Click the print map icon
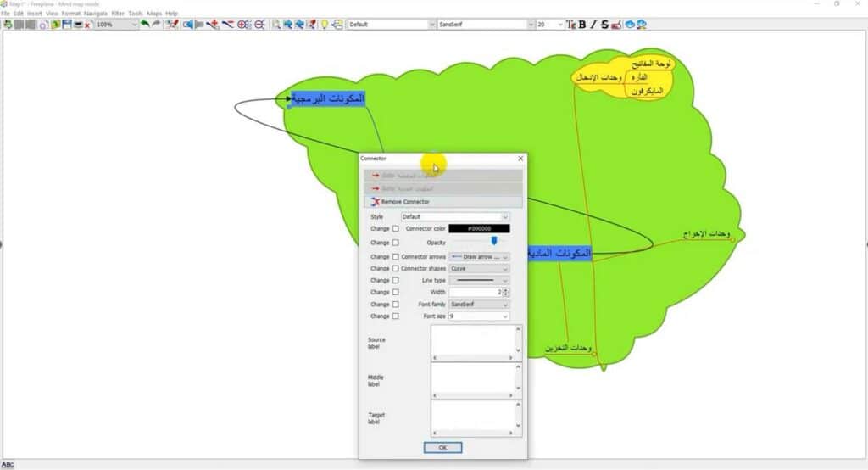868x470 pixels. point(79,25)
